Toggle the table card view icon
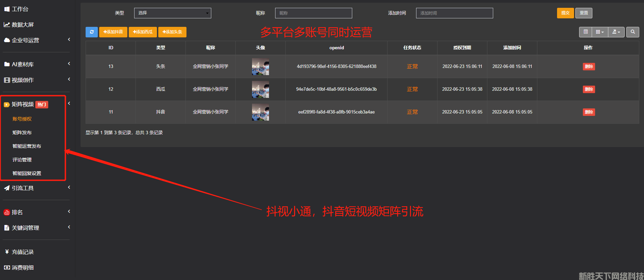Viewport: 644px width, 280px height. pos(586,32)
